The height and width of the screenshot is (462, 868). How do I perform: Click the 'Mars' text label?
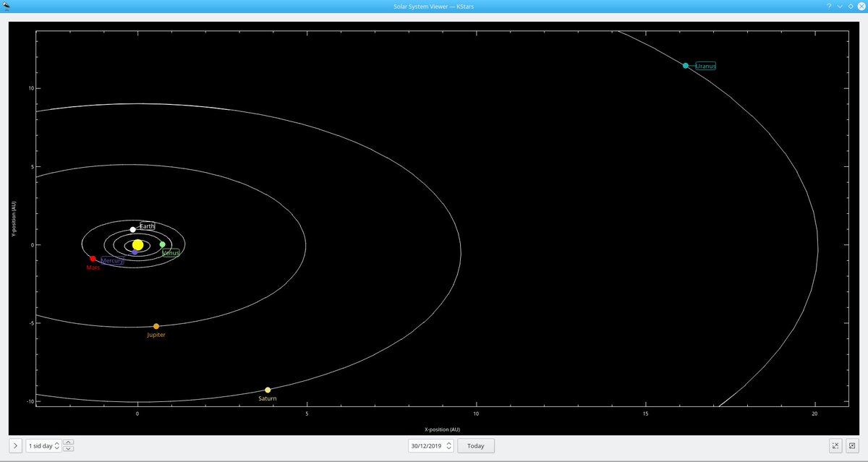tap(93, 268)
